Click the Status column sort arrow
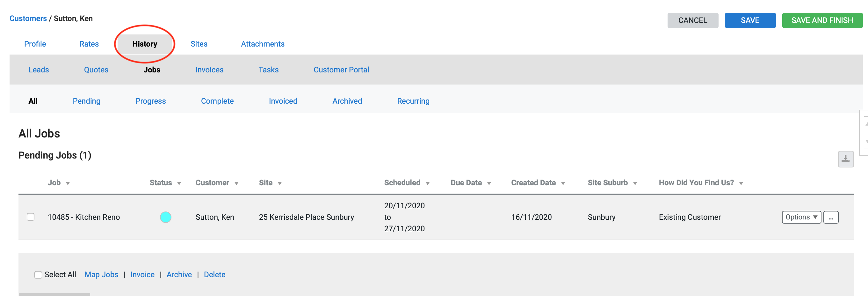 179,183
